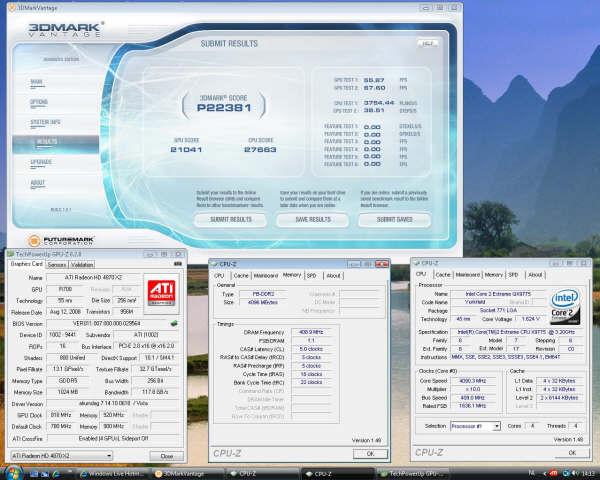600x480 pixels.
Task: Click the 3DMark Vantage logo
Action: (x=65, y=29)
